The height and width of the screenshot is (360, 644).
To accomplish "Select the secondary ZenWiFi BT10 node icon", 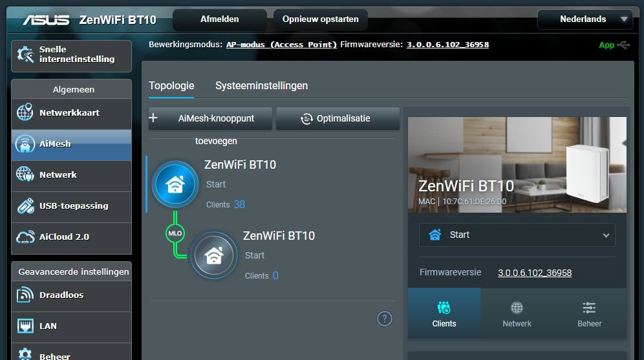I will [x=213, y=256].
